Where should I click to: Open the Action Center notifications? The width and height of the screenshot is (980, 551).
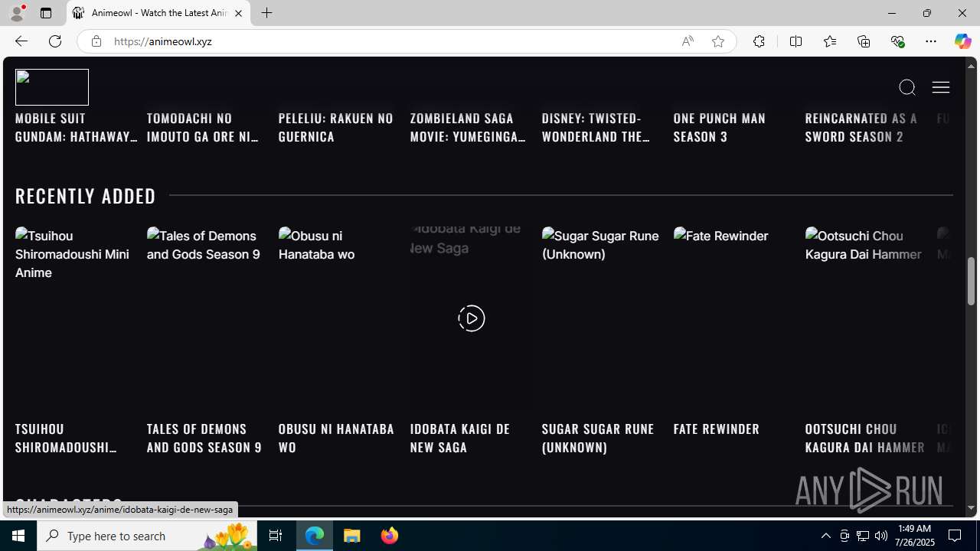click(x=955, y=536)
